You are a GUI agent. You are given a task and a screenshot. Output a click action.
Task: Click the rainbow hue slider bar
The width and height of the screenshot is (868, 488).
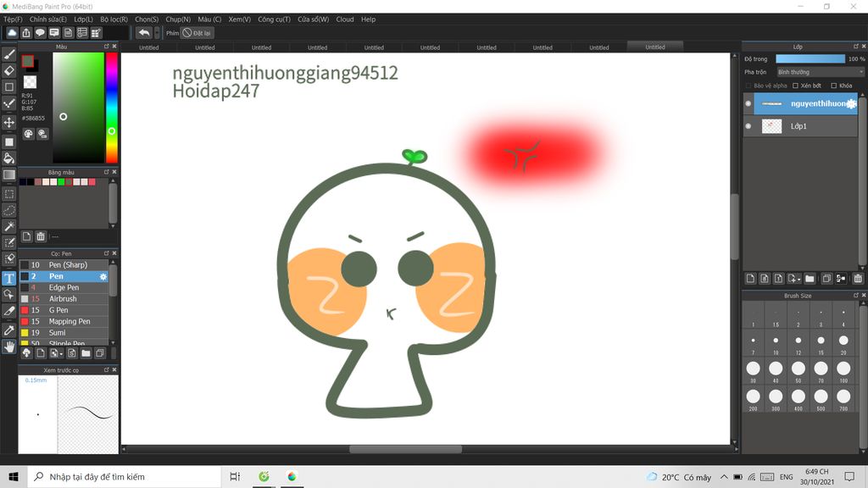(112, 108)
